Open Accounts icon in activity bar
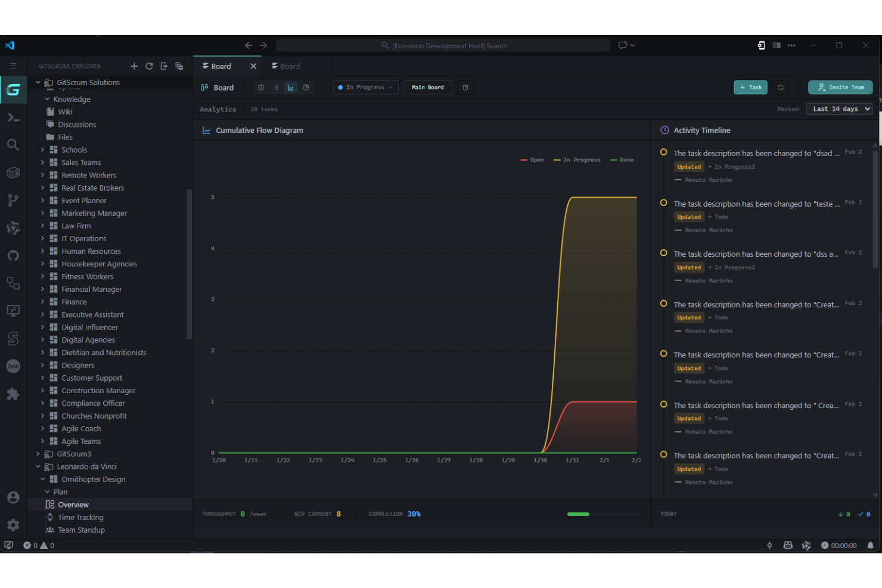 (x=13, y=497)
